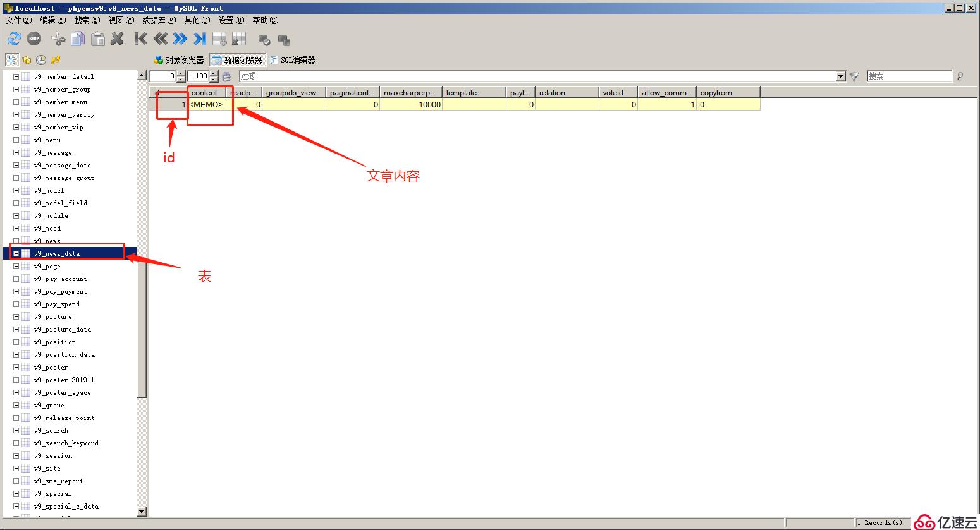Expand the v9_poster_201911 table node

[16, 380]
